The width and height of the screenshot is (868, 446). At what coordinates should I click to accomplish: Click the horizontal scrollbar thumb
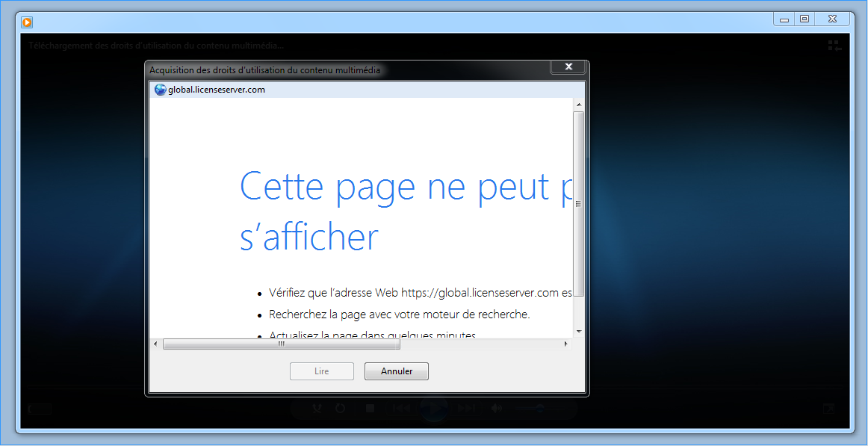(281, 344)
